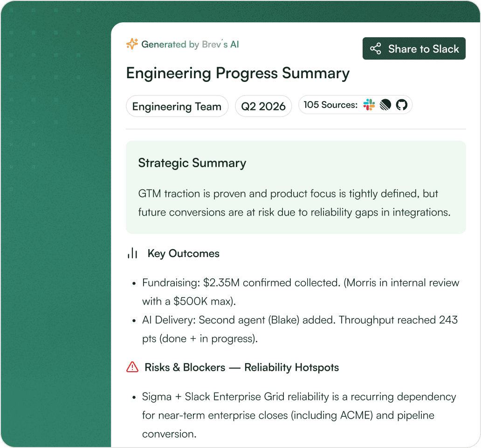The height and width of the screenshot is (448, 481).
Task: Select the Fundraising bullet item
Action: click(295, 292)
